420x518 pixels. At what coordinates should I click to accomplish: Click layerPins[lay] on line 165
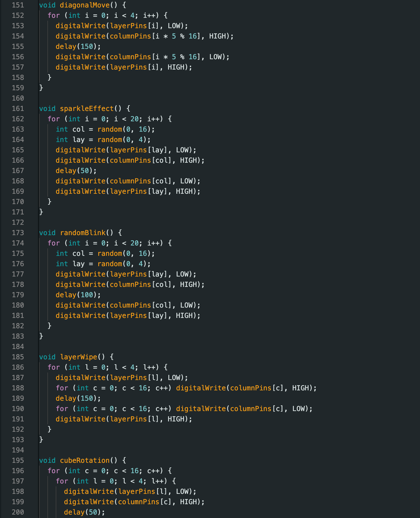(139, 150)
